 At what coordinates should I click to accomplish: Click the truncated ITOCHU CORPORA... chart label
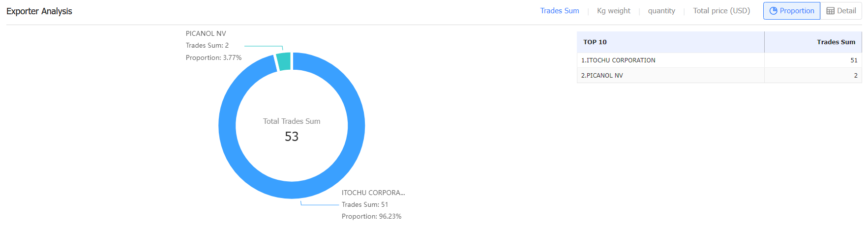373,193
